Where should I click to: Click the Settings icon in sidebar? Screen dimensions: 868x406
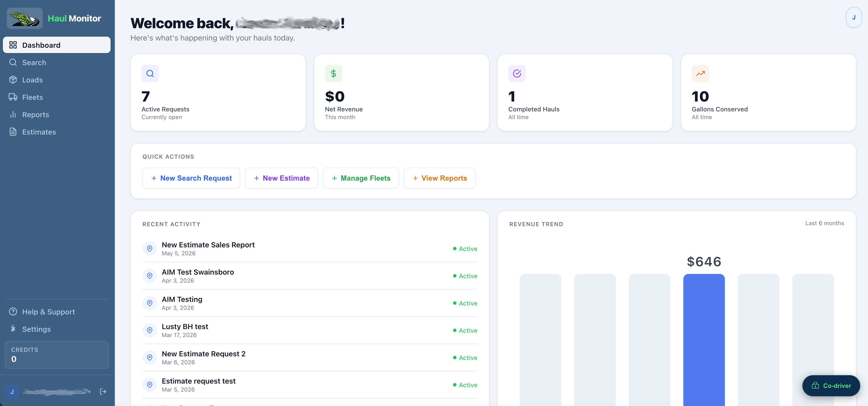pos(13,329)
